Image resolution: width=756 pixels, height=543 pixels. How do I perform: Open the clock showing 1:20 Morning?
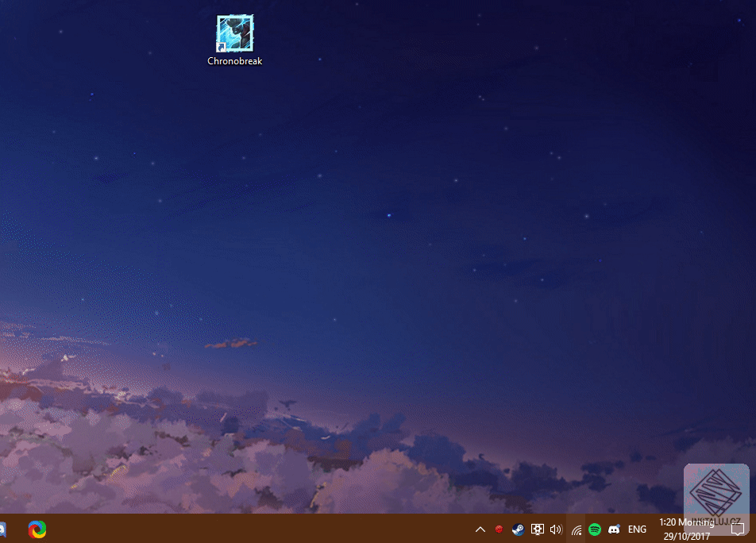click(687, 529)
